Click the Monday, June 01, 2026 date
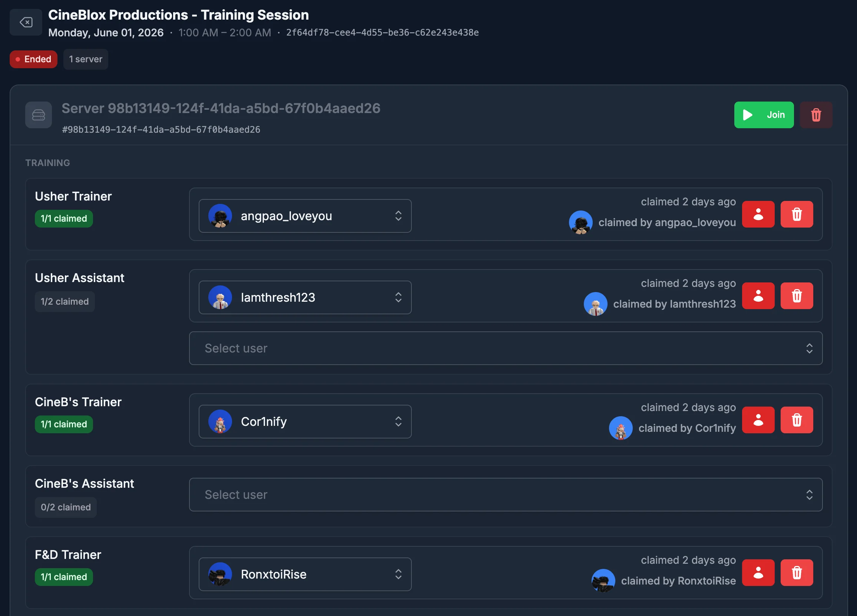 [106, 33]
